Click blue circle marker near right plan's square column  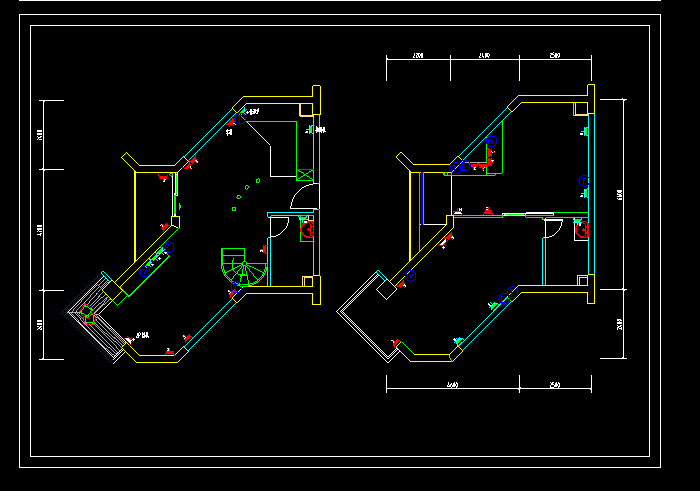coord(410,275)
